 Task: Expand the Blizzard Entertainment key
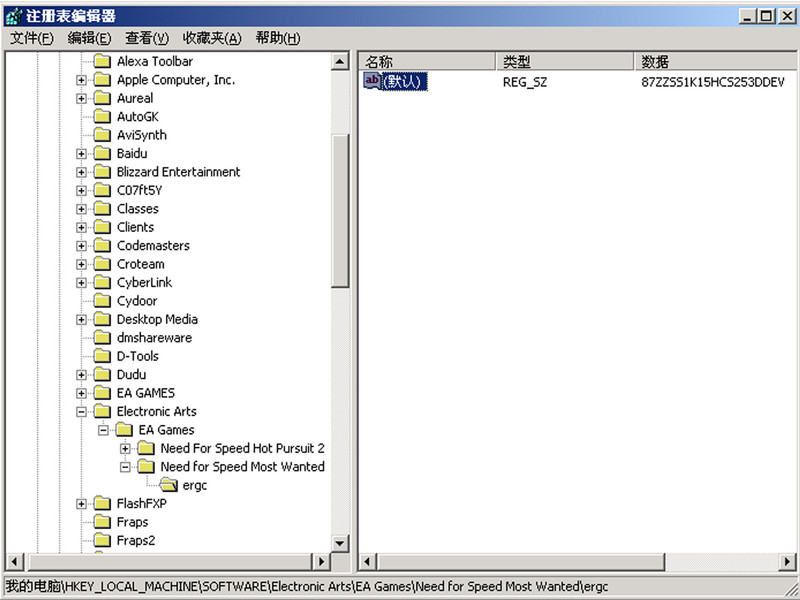(81, 172)
